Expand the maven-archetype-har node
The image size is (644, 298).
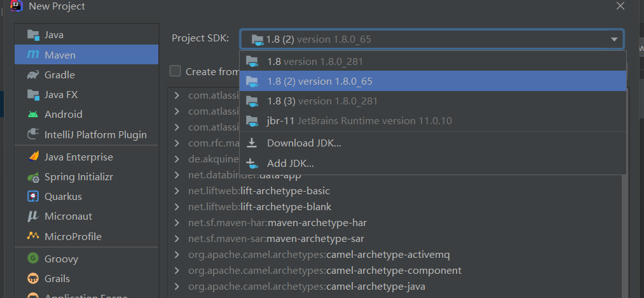coord(177,223)
